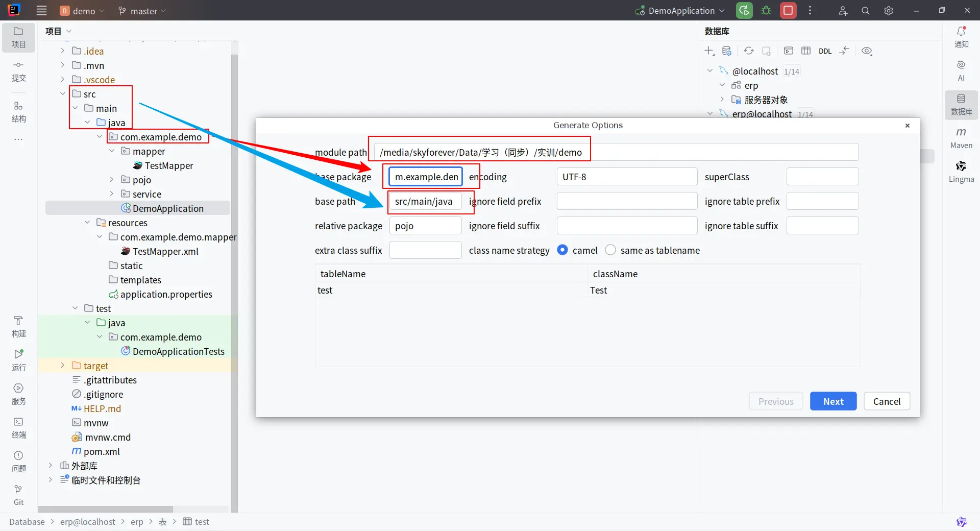Open the 构建 build tool window
Image resolution: width=980 pixels, height=531 pixels.
[18, 327]
